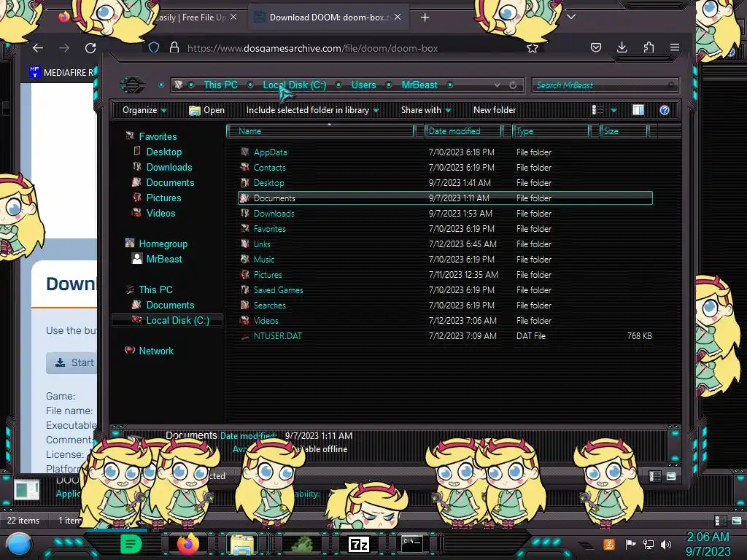Switch to Free File Upload tab

[190, 17]
